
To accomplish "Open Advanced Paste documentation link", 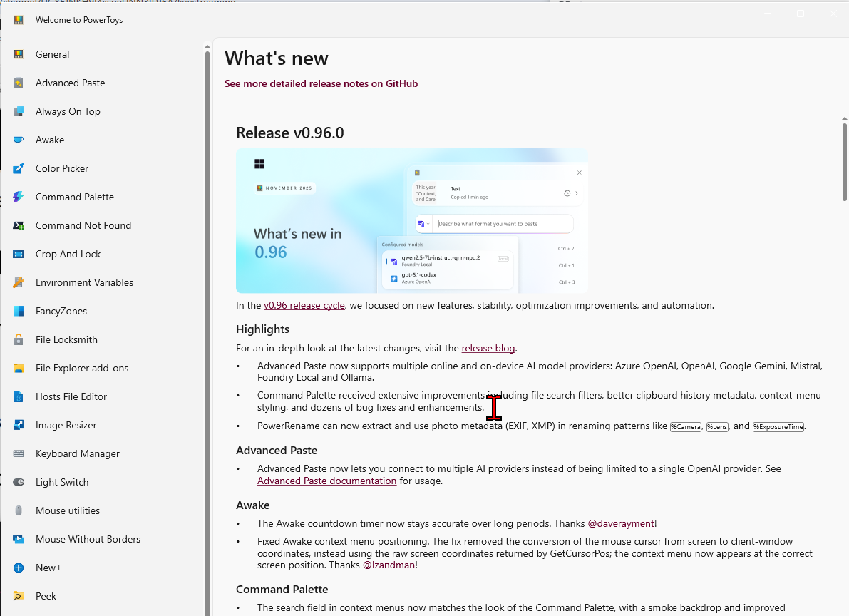I will pyautogui.click(x=326, y=481).
